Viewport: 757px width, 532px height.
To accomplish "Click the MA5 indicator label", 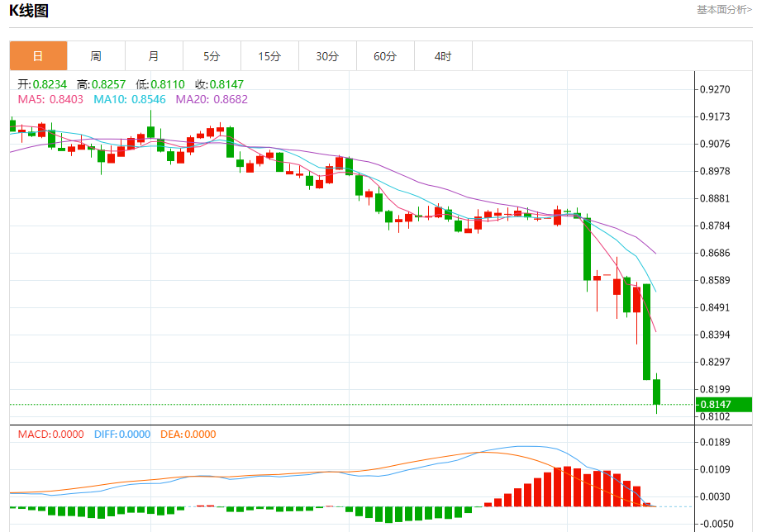I will click(50, 99).
